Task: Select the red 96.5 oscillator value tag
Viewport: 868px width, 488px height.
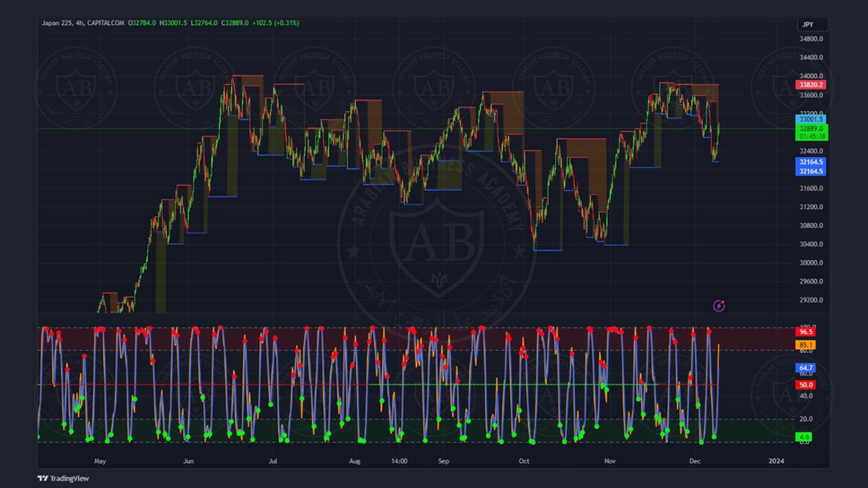Action: (x=806, y=332)
